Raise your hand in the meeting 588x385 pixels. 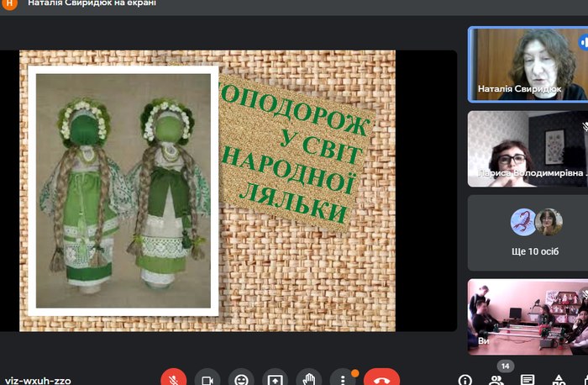pyautogui.click(x=309, y=379)
